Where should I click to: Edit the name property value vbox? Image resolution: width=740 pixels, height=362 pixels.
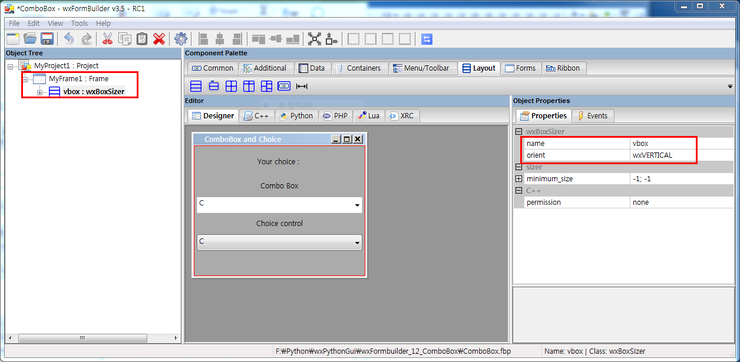click(682, 143)
